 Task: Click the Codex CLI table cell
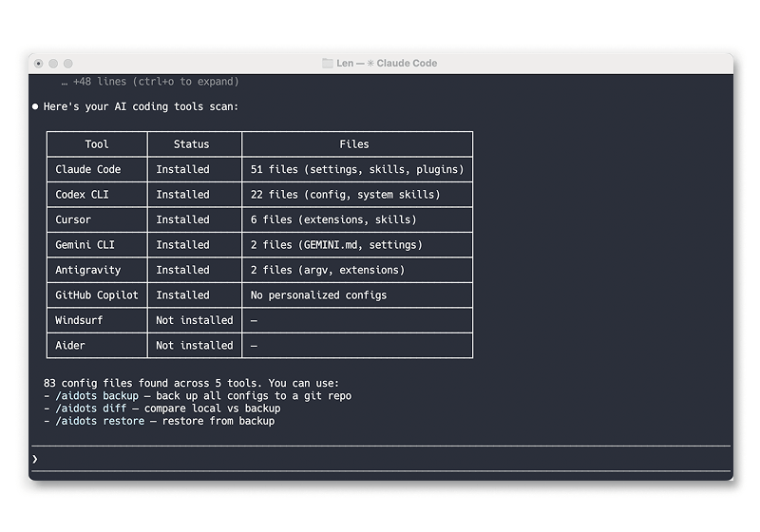pyautogui.click(x=85, y=195)
